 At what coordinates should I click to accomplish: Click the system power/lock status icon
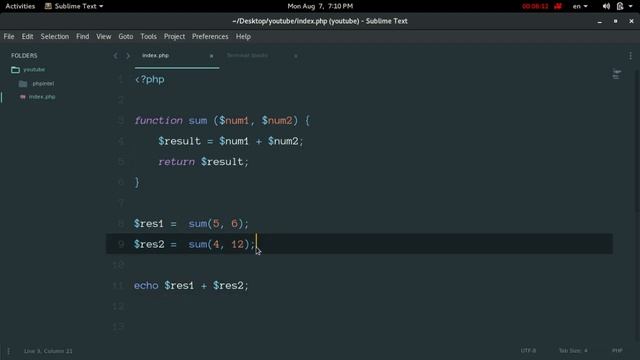pyautogui.click(x=620, y=6)
